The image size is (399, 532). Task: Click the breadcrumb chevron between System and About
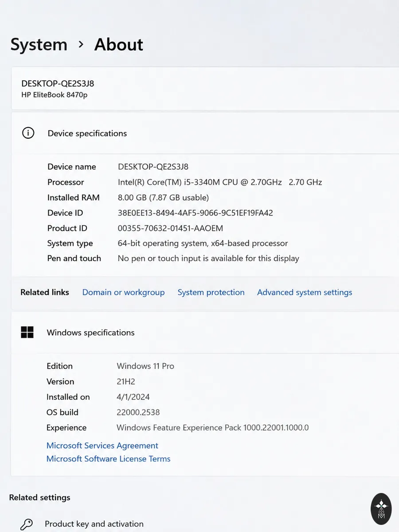coord(81,44)
